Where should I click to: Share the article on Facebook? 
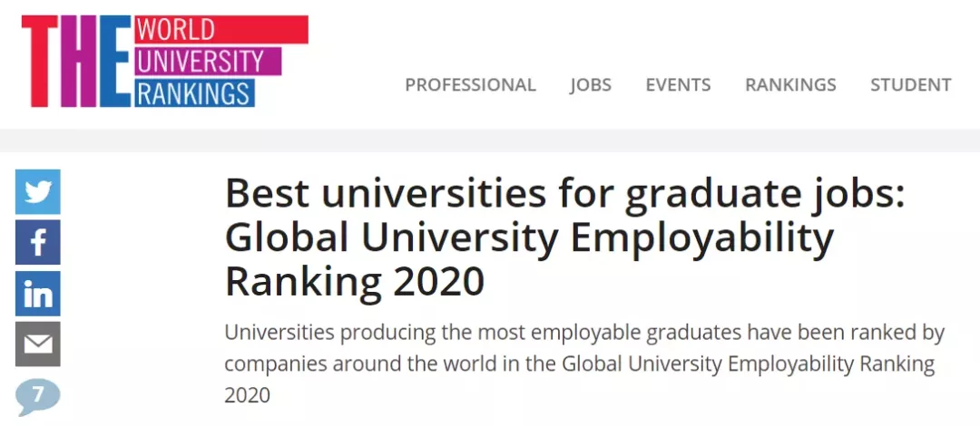click(x=38, y=242)
